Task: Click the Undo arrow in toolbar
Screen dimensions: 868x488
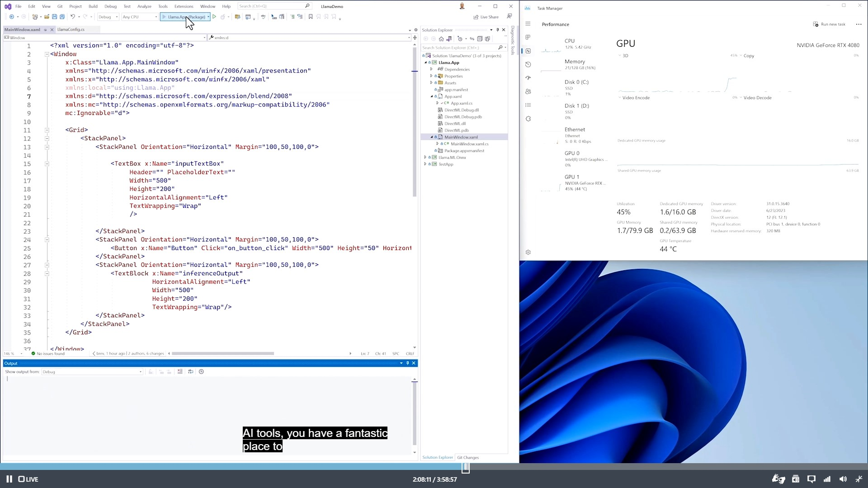Action: (72, 17)
